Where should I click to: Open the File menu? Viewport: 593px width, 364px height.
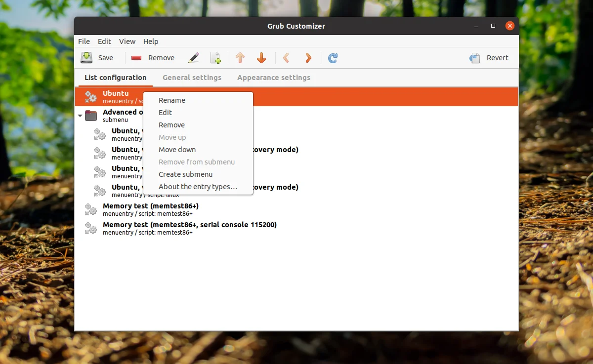coord(84,41)
